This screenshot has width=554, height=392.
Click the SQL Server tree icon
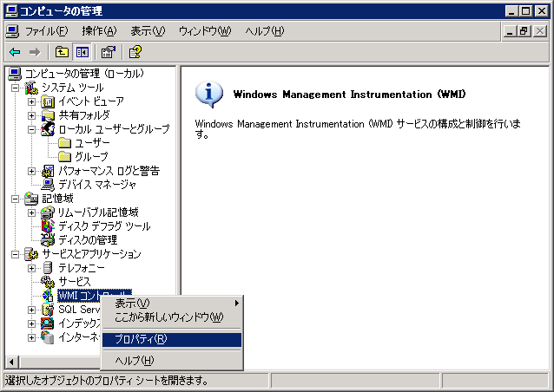[x=48, y=310]
